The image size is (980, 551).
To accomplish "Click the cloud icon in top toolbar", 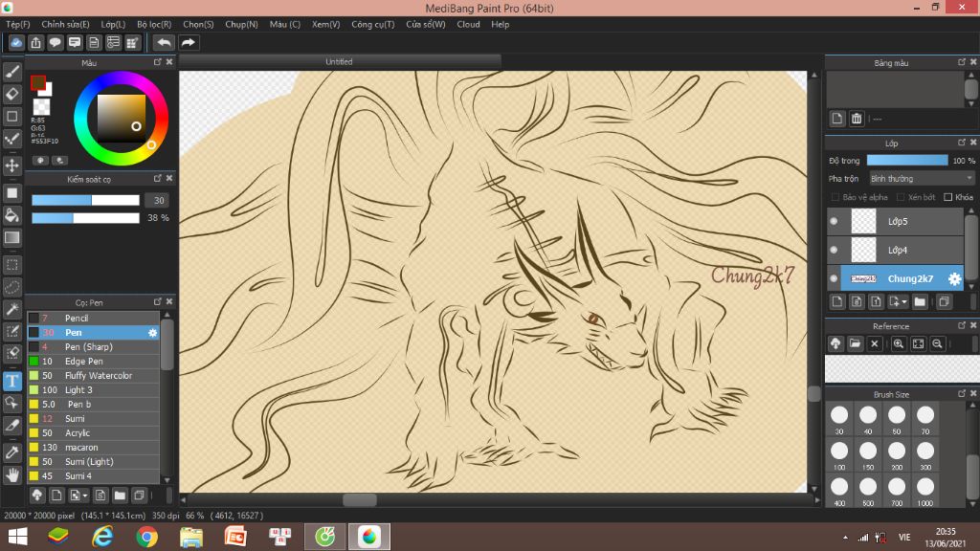I will 16,42.
